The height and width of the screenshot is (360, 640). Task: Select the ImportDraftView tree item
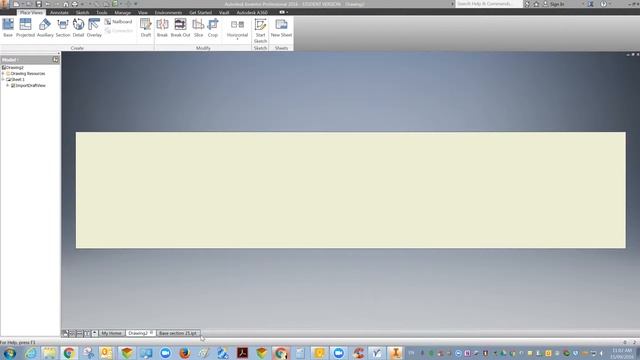pos(30,86)
